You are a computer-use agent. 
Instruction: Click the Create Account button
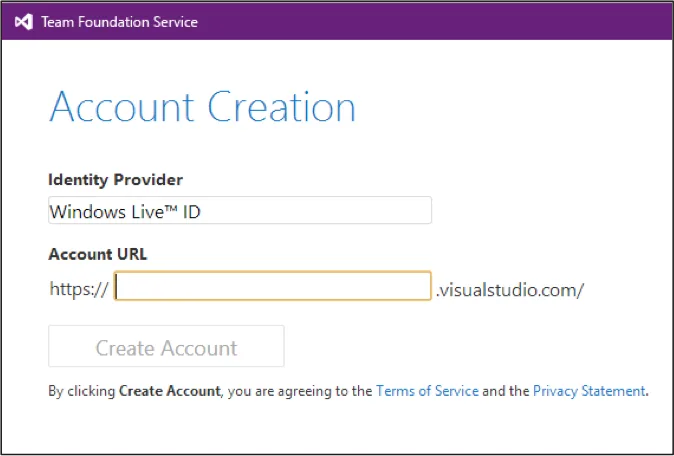click(x=166, y=346)
